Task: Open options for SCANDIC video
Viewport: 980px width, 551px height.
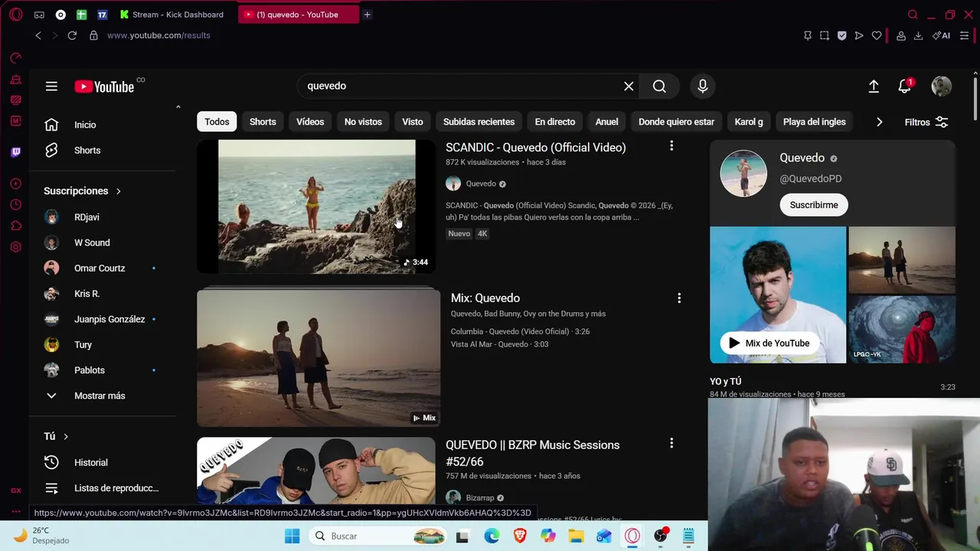Action: [x=671, y=146]
